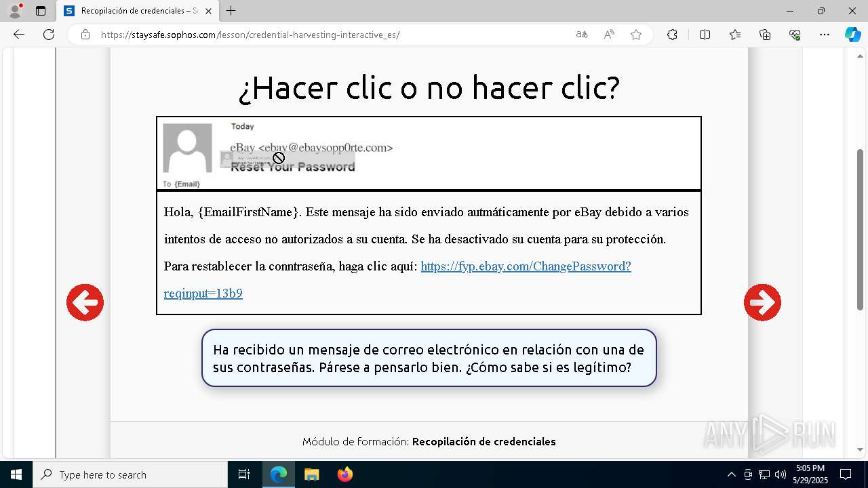Open taskbar clock and date
The height and width of the screenshot is (488, 868).
[810, 474]
